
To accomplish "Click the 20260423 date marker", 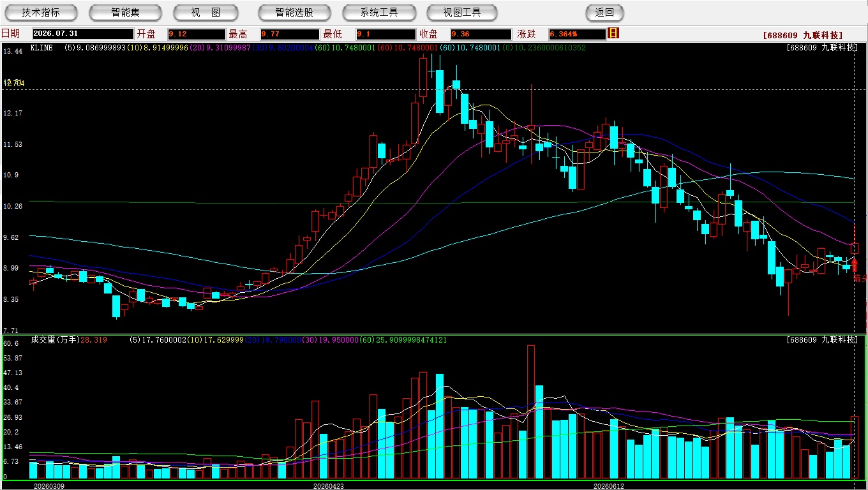I will (x=328, y=486).
